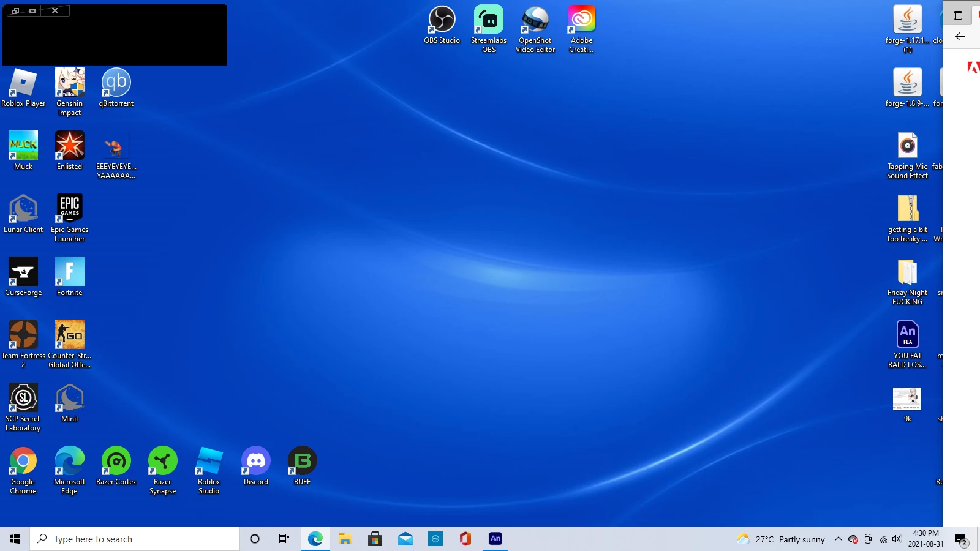Open the clock showing 4:30 PM
This screenshot has height=551, width=980.
[x=925, y=539]
